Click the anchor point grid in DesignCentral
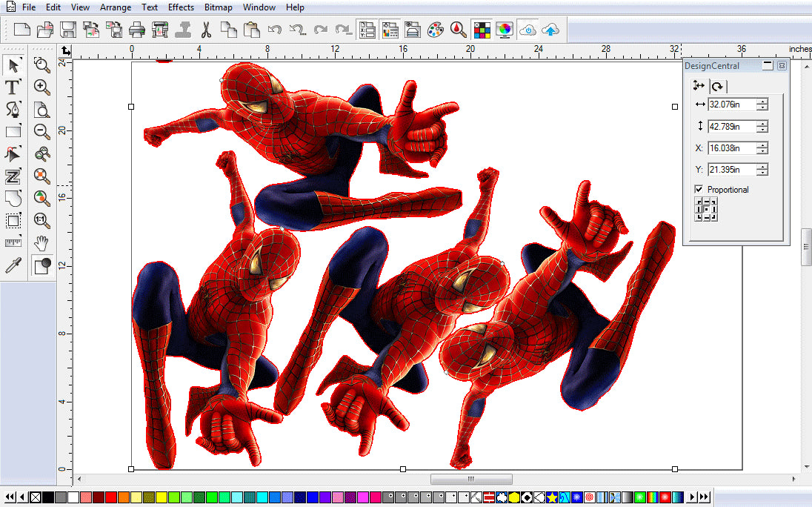 click(706, 209)
